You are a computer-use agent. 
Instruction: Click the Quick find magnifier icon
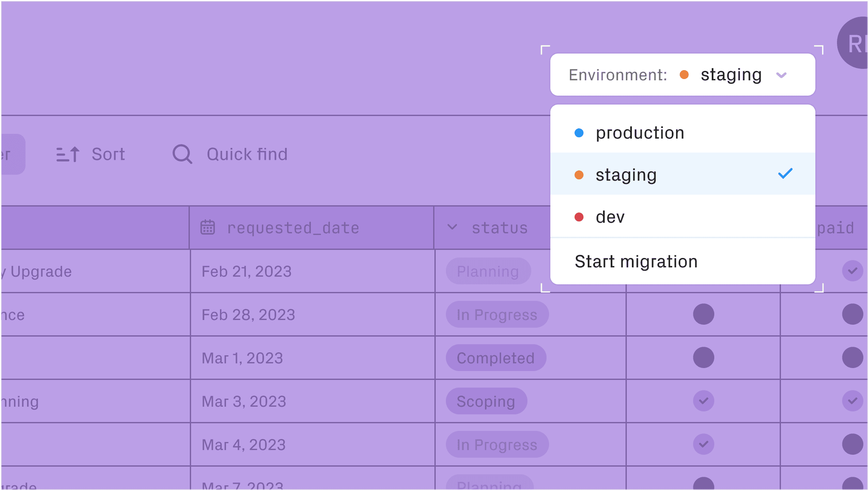(x=182, y=154)
